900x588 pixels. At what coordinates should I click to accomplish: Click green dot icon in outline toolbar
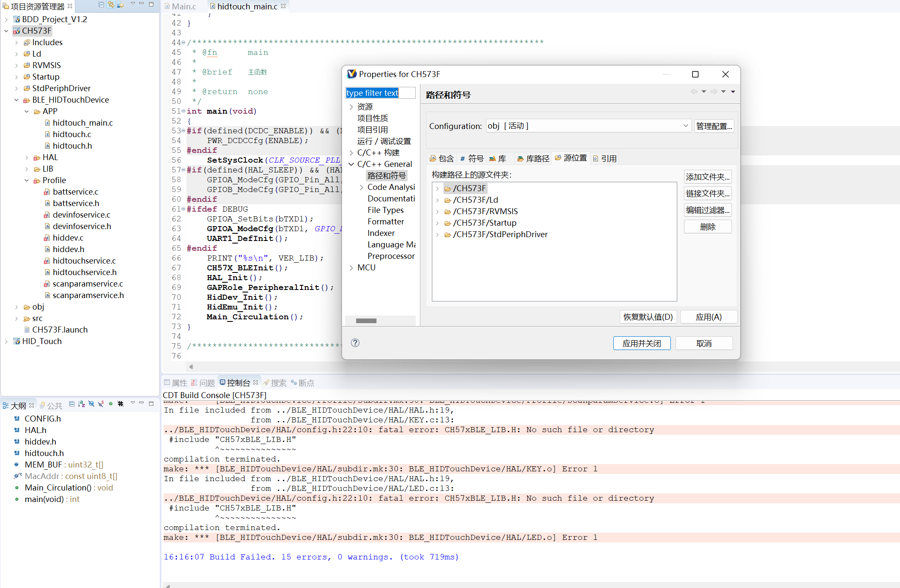[x=111, y=404]
